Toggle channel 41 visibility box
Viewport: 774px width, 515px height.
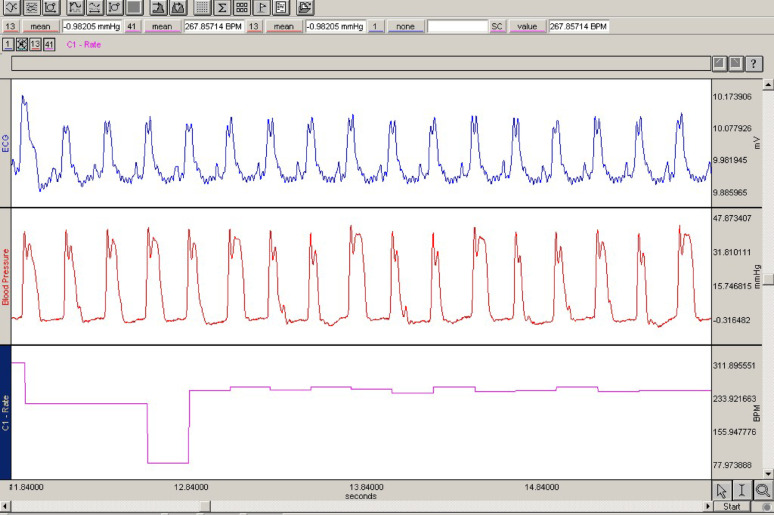tap(49, 45)
